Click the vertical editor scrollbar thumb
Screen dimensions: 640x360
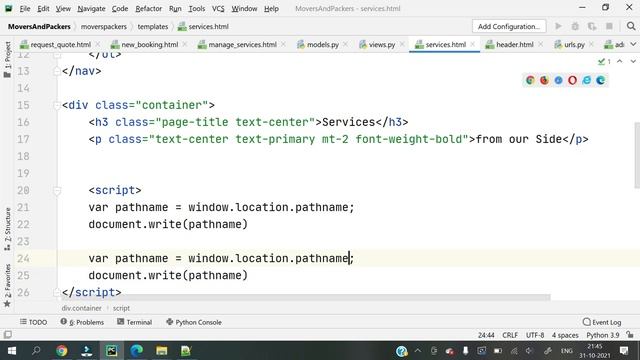click(637, 155)
